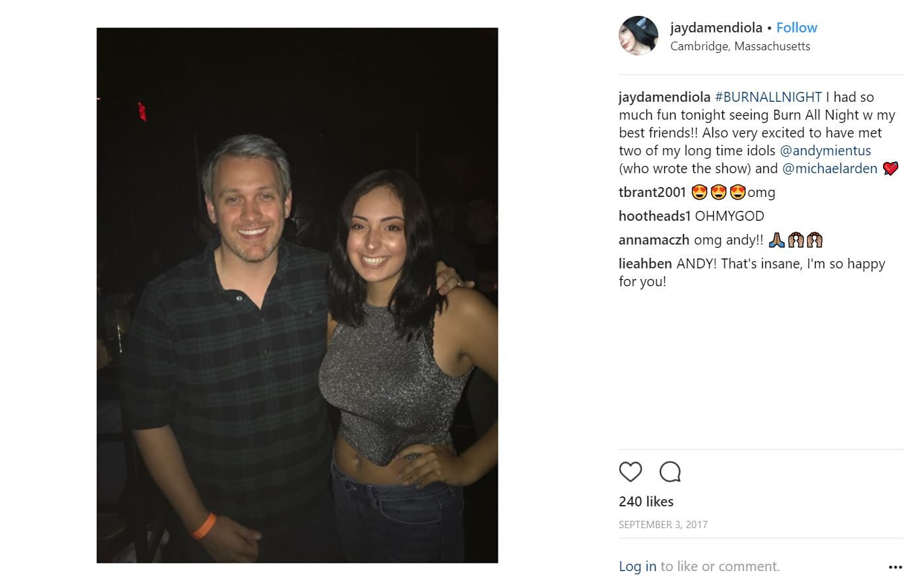This screenshot has height=583, width=924.
Task: Open the Cambridge, Massachusetts location
Action: coord(740,46)
